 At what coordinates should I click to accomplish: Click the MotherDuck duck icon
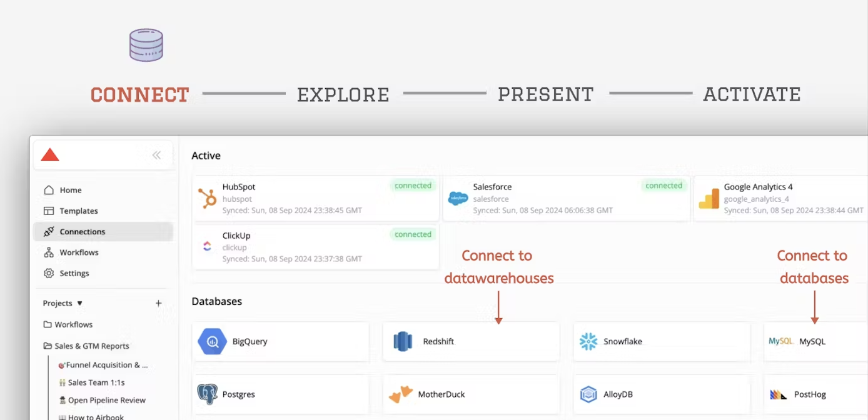tap(401, 394)
